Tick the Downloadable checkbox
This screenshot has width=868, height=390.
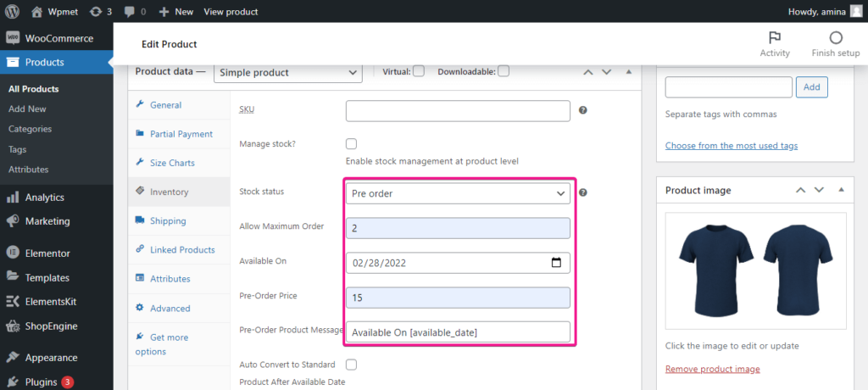tap(504, 72)
